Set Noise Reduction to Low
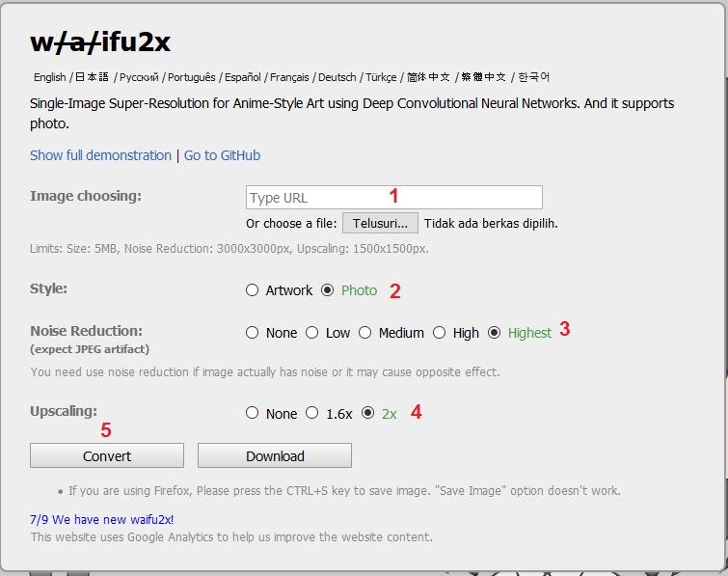Image resolution: width=728 pixels, height=576 pixels. click(x=312, y=333)
